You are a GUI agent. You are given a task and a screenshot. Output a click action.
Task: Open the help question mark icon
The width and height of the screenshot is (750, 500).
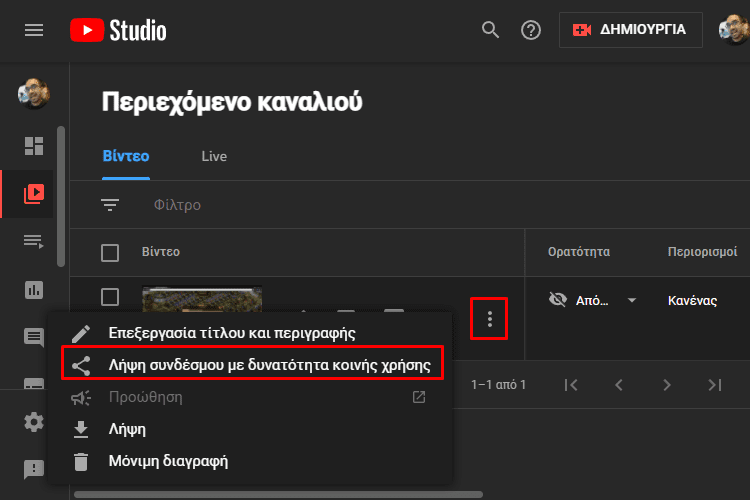pyautogui.click(x=530, y=30)
